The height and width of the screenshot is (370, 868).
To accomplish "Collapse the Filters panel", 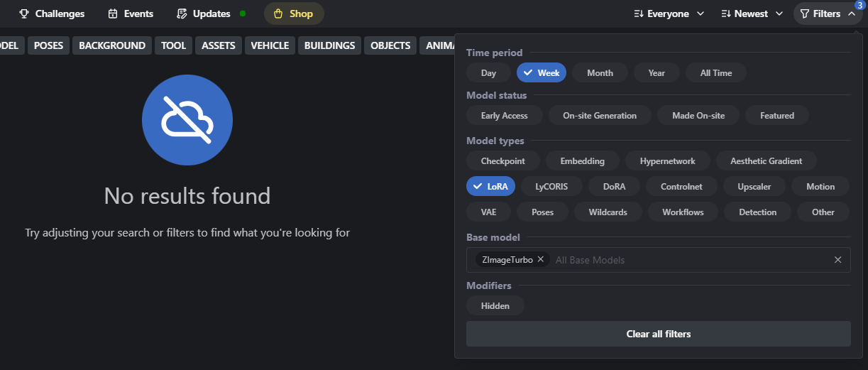I will tap(828, 13).
